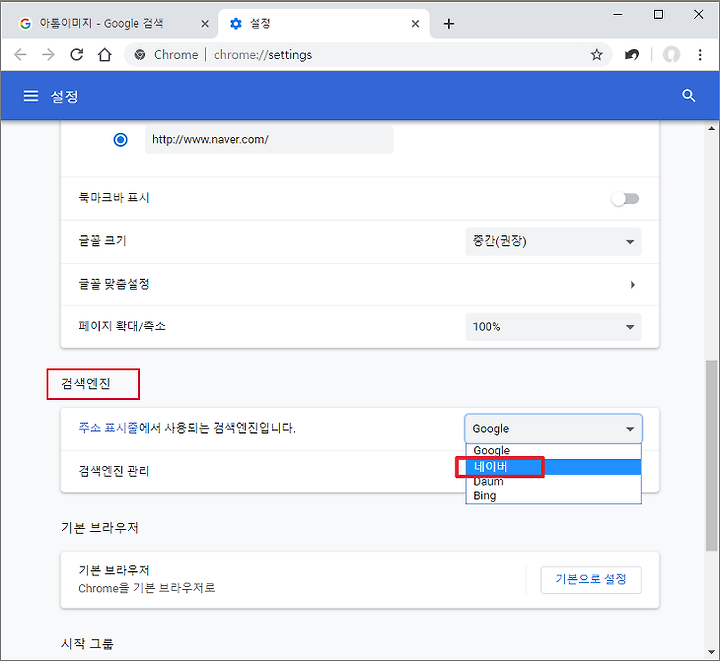Go back with the browser back arrow
This screenshot has height=661, width=720.
[20, 55]
